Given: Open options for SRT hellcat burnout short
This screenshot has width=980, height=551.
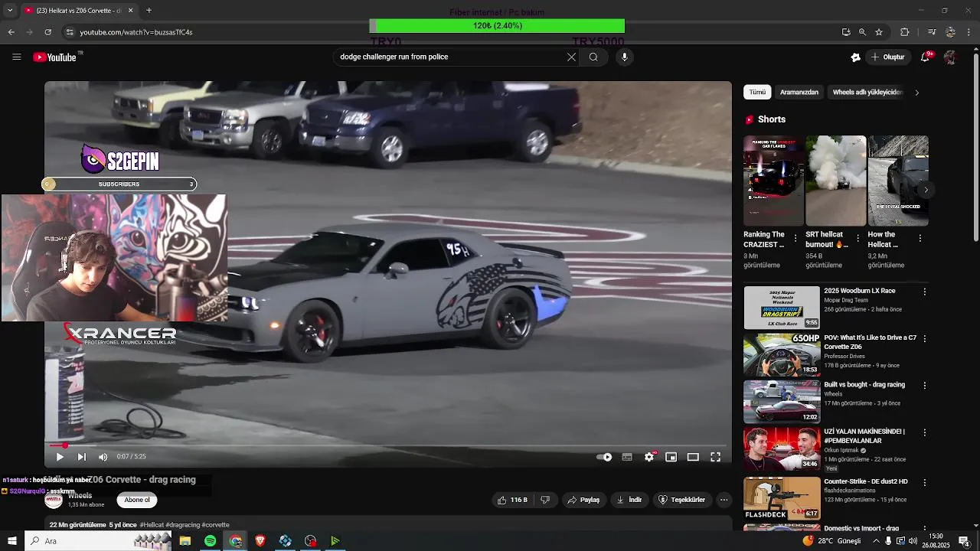Looking at the screenshot, I should 857,238.
